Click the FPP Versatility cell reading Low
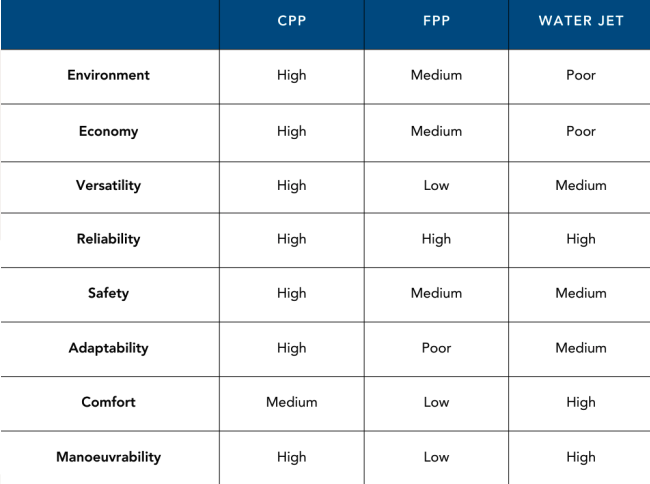 (x=436, y=185)
